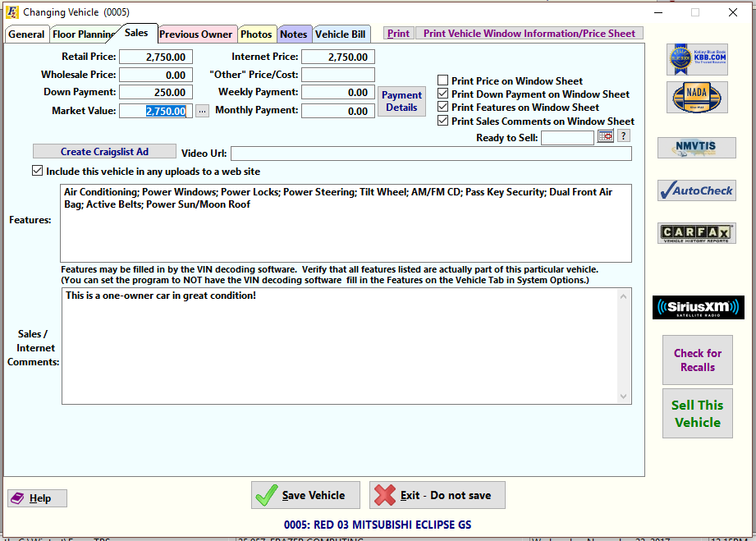Screen dimensions: 756x541
Task: Click the question mark help icon
Action: (x=623, y=135)
